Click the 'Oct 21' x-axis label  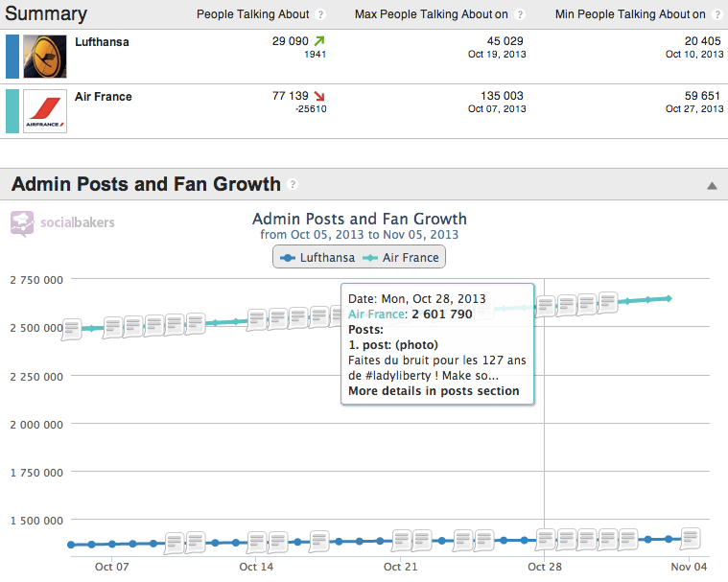400,567
